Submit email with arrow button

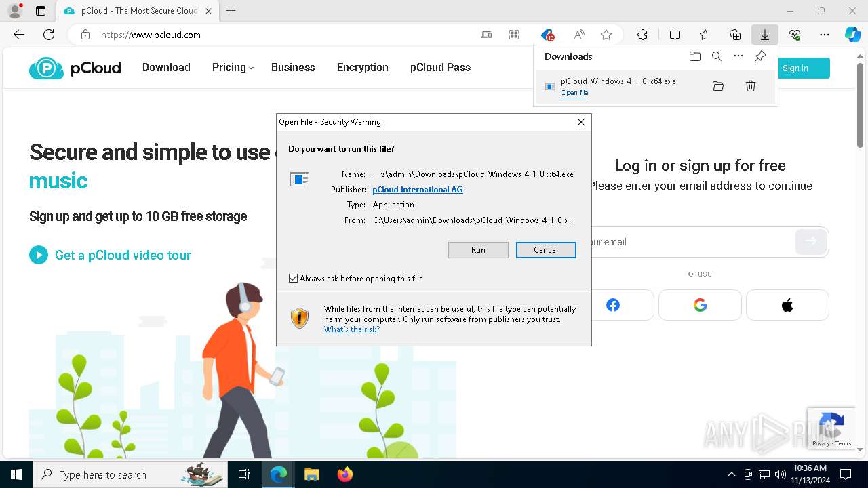(x=811, y=241)
